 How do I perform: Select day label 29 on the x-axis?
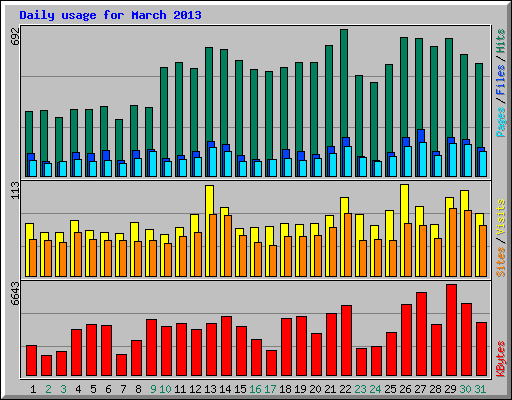click(x=450, y=389)
